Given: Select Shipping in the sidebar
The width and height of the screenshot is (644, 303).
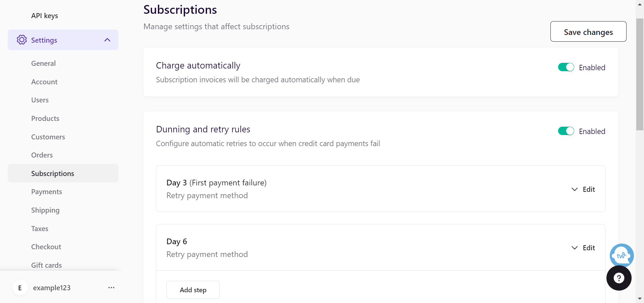Looking at the screenshot, I should click(45, 210).
